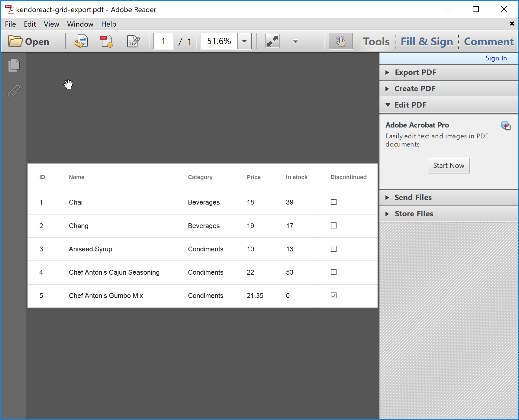Viewport: 519px width, 420px height.
Task: Check the Discontinued box for Aniseed Syrup
Action: coord(333,249)
